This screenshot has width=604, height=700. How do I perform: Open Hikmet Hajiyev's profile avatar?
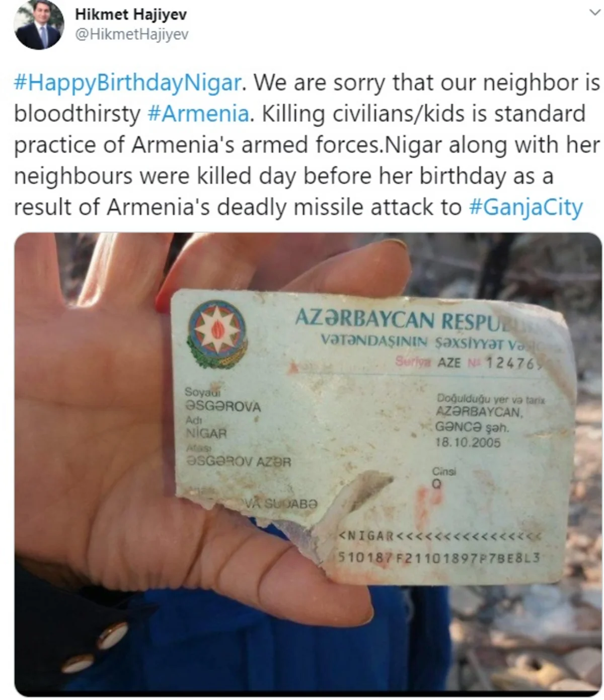pos(38,25)
